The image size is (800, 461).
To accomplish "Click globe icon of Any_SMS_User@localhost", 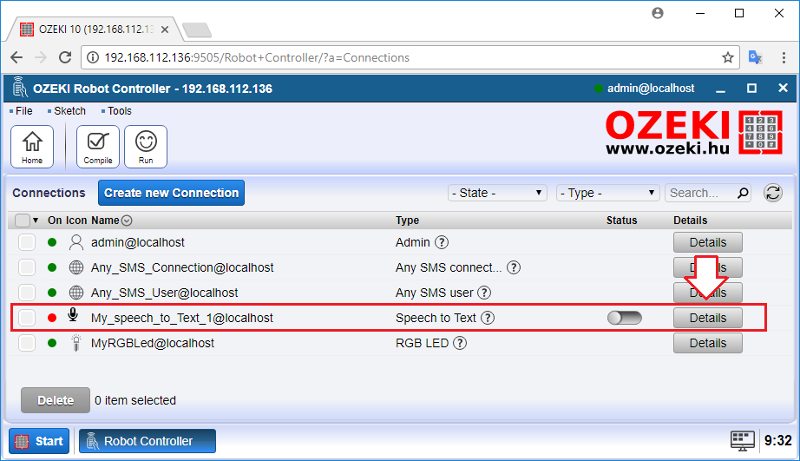I will 76,293.
